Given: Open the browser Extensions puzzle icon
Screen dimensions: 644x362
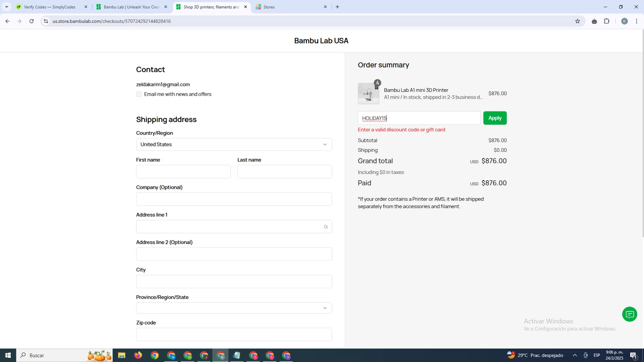Looking at the screenshot, I should pyautogui.click(x=607, y=21).
